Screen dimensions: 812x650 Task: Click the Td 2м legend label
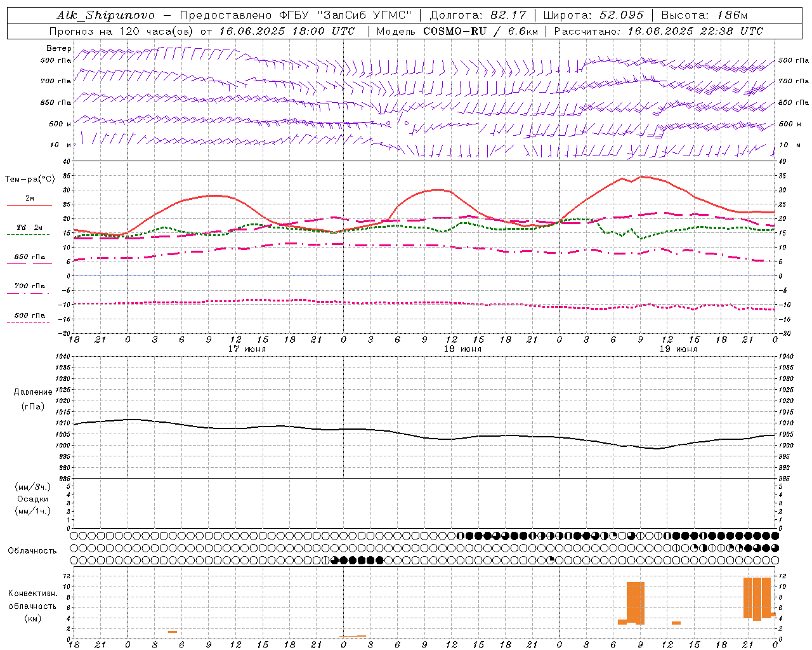click(29, 227)
